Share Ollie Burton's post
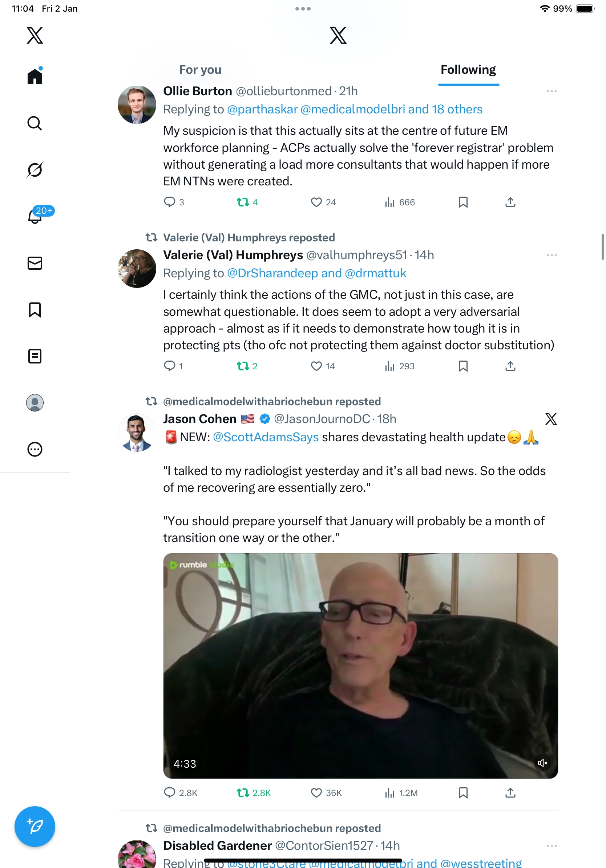The image size is (606, 868). click(x=510, y=202)
